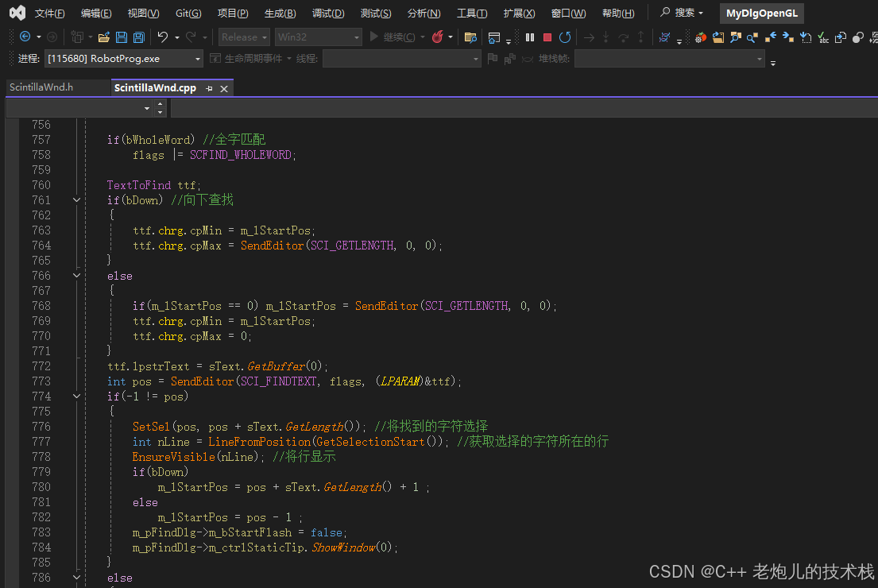Image resolution: width=878 pixels, height=588 pixels.
Task: Open the process RobotProg.exe dropdown
Action: [123, 58]
